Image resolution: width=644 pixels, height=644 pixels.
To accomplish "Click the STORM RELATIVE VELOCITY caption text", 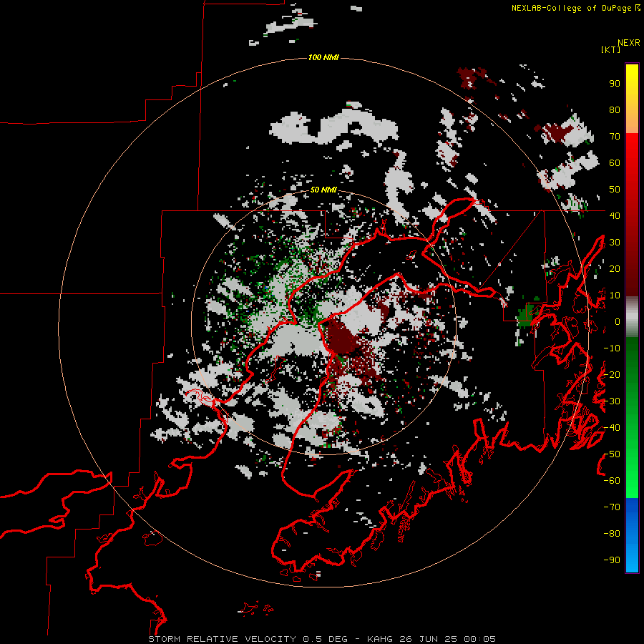I will coord(222,639).
